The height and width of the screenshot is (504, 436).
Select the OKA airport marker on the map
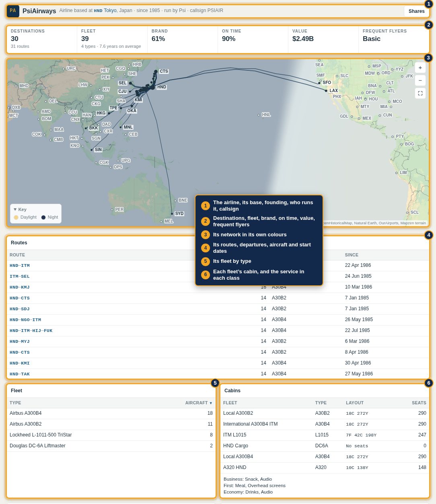[132, 106]
